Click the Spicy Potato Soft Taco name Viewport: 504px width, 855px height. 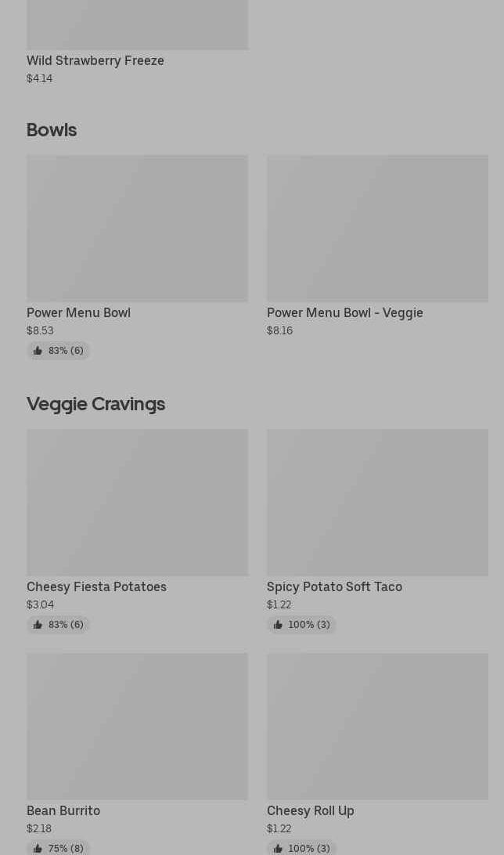tap(334, 586)
